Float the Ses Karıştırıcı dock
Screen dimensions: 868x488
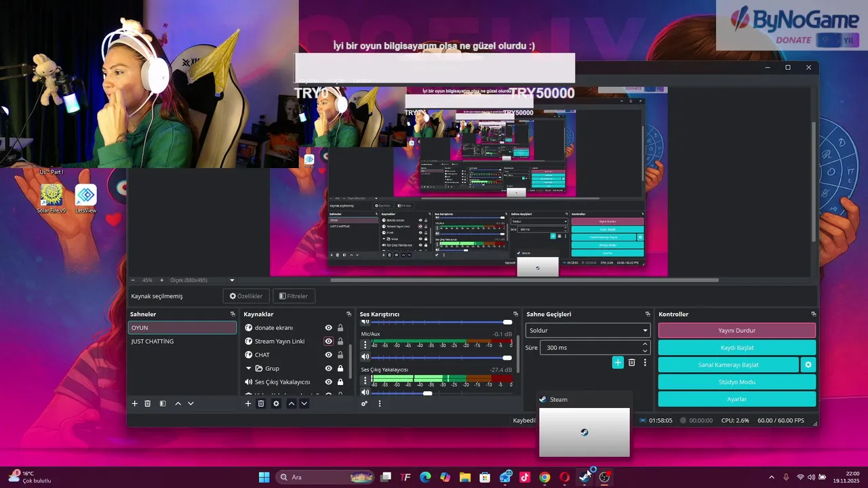[515, 314]
